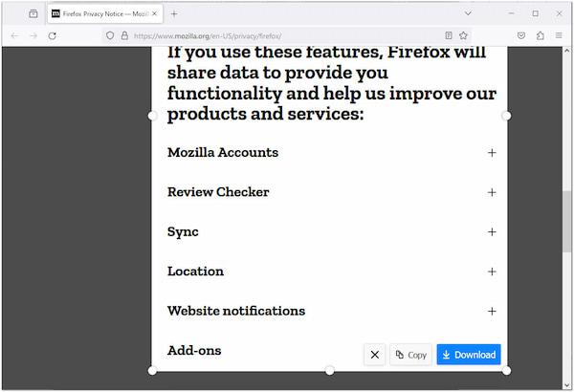
Task: Open a new tab with plus button
Action: click(174, 14)
